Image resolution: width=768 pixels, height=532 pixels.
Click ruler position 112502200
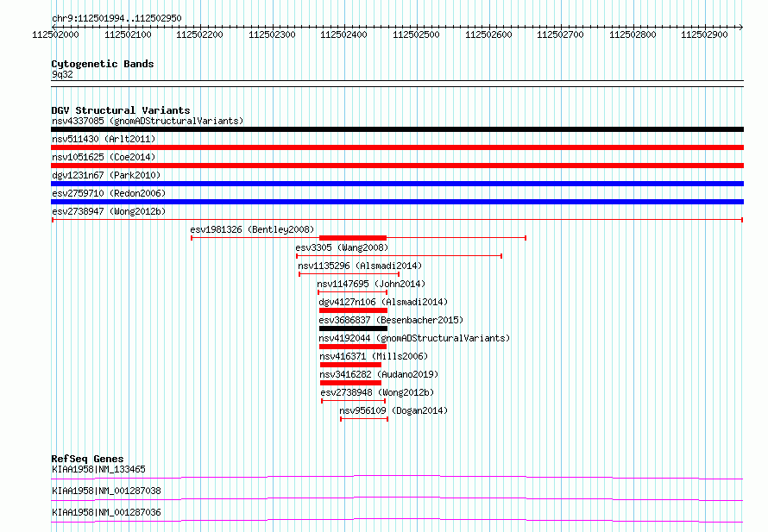(x=199, y=34)
